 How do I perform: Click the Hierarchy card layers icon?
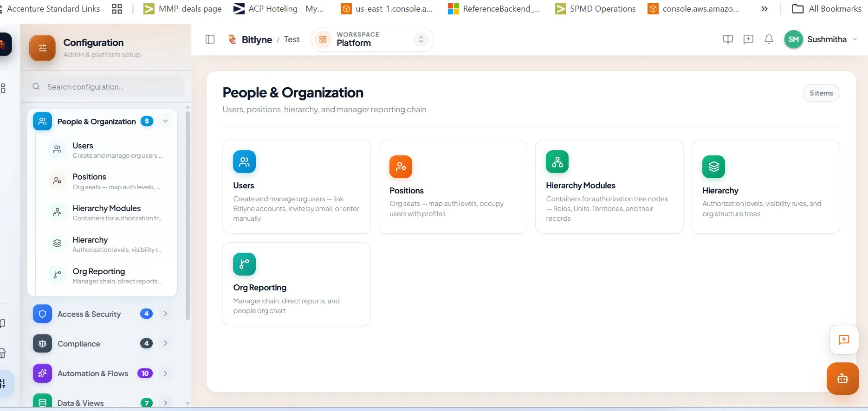[x=713, y=167]
